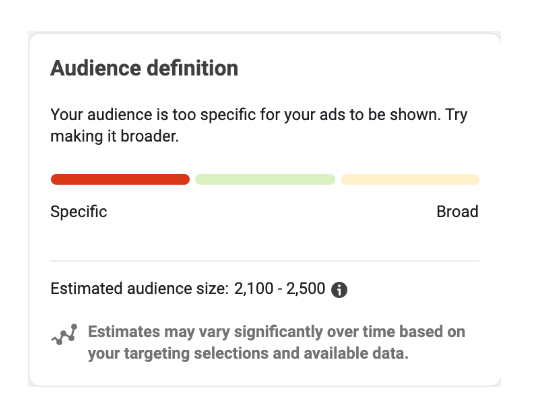Select the pale yellow Broad gauge segment
Image resolution: width=541 pixels, height=405 pixels.
tap(410, 179)
